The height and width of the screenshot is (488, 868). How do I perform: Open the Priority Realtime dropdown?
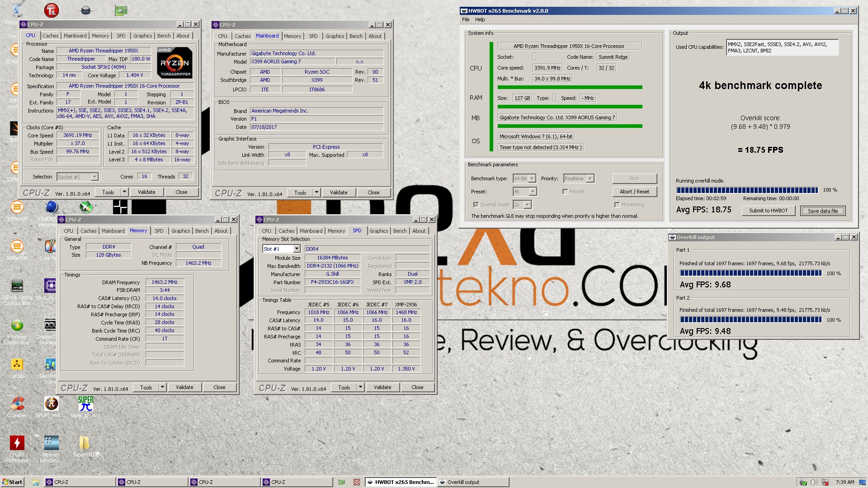point(579,178)
